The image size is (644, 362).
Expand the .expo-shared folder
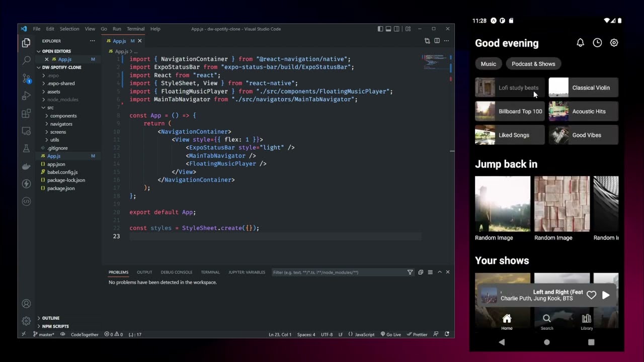(x=61, y=83)
